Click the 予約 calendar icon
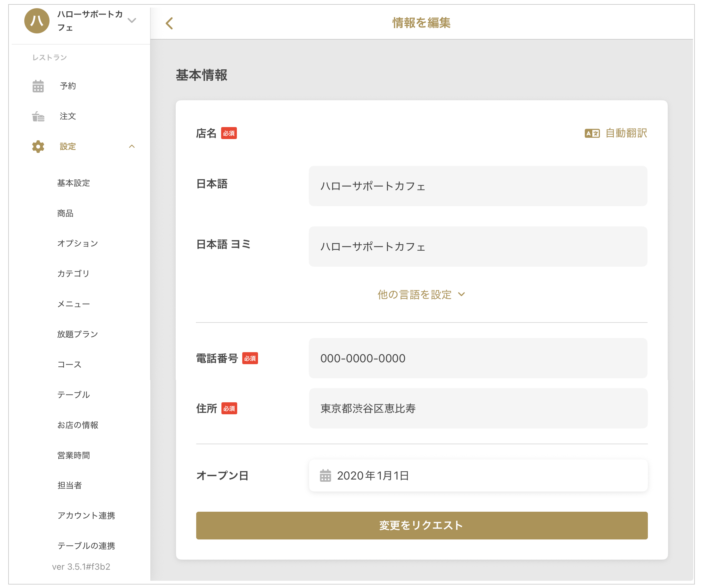 pyautogui.click(x=38, y=86)
